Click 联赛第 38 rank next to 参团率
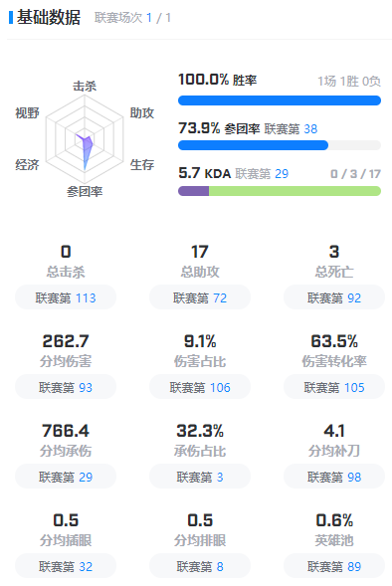This screenshot has width=392, height=586. coord(291,129)
